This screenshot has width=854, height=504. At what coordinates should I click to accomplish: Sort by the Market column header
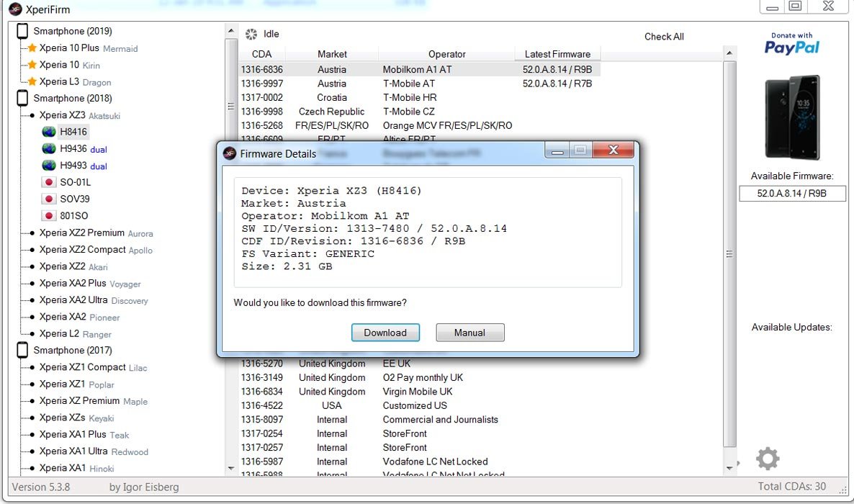point(332,54)
